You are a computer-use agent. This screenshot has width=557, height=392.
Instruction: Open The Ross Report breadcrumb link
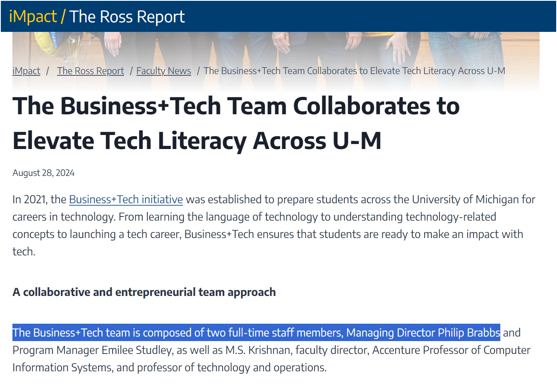click(91, 71)
